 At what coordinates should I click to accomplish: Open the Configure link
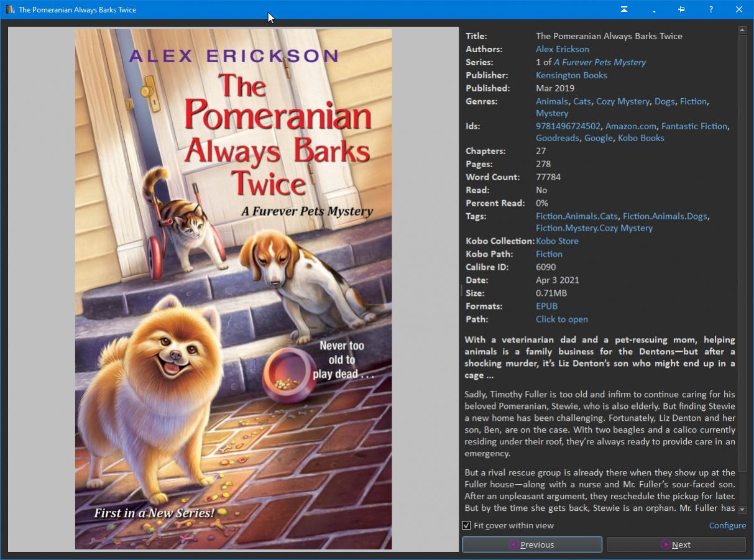click(727, 525)
